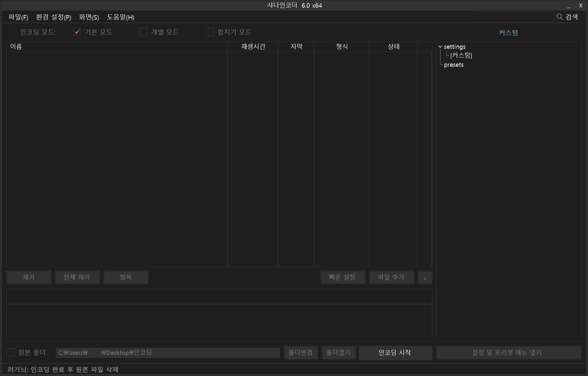Click the search magnifier icon
The width and height of the screenshot is (588, 376).
coord(560,17)
